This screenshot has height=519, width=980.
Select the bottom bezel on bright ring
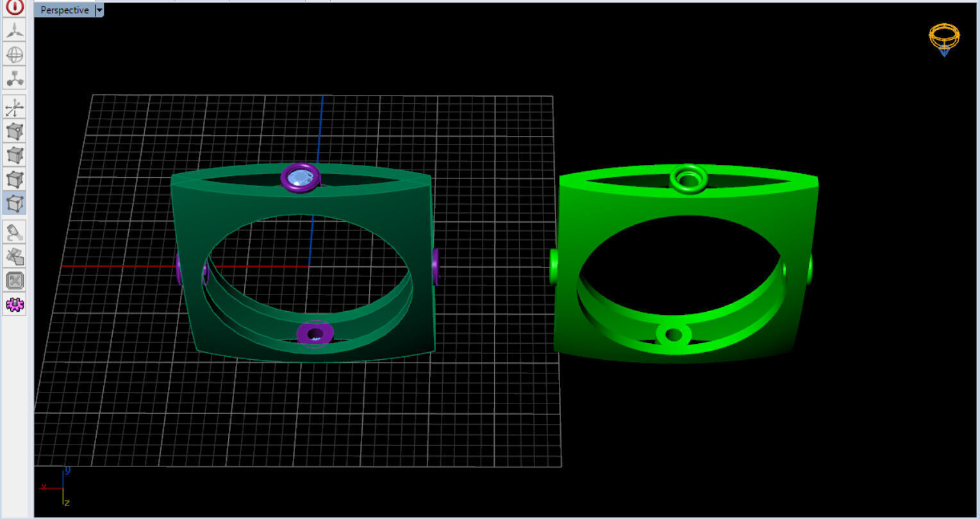pos(674,334)
